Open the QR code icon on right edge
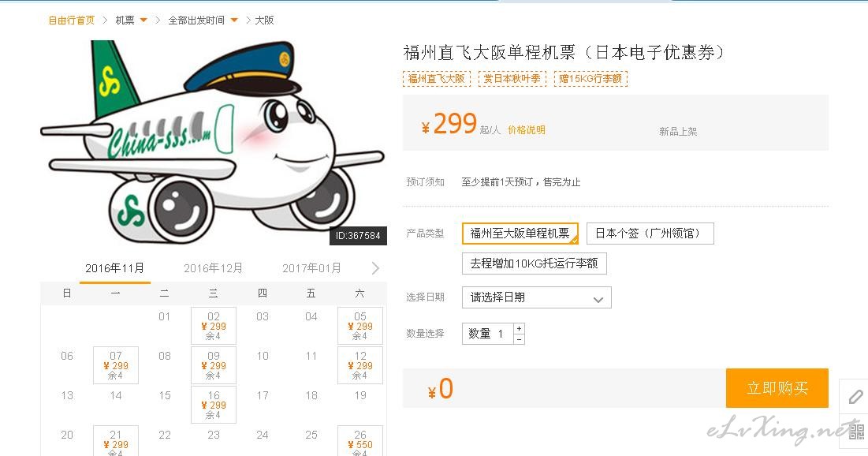Viewport: 868px width, 456px height. (856, 432)
